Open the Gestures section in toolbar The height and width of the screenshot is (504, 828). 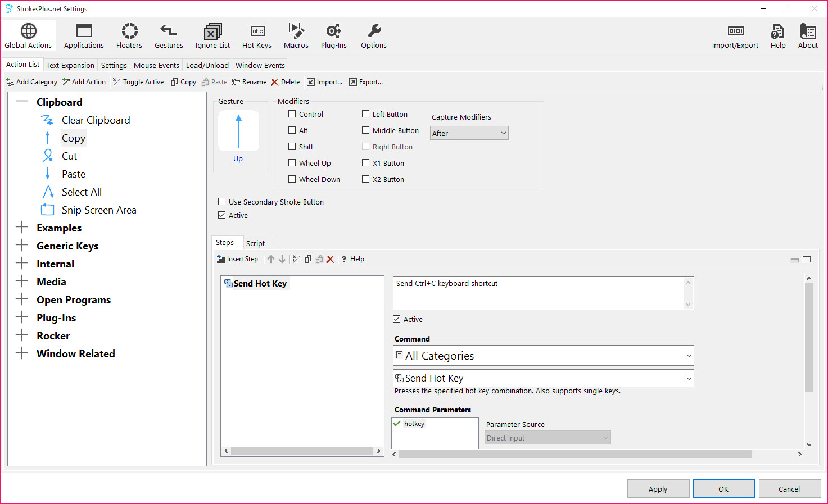pyautogui.click(x=169, y=36)
